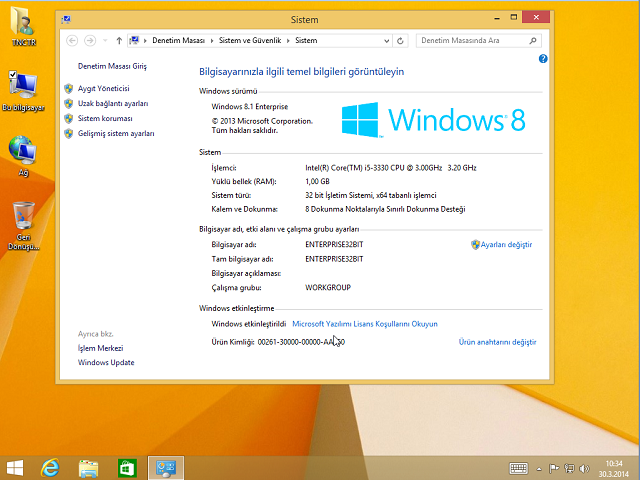The height and width of the screenshot is (480, 640).
Task: Open Gelişmiş sistem ayarları link
Action: click(x=116, y=133)
